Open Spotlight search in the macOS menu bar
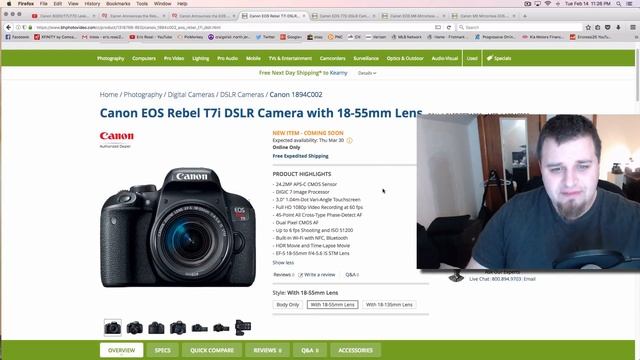 click(x=619, y=4)
